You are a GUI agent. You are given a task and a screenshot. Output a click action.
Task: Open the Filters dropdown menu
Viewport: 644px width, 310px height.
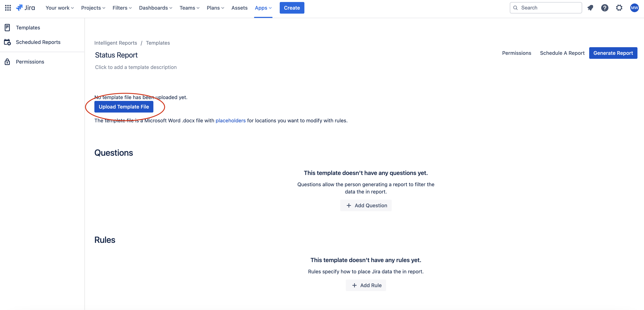pyautogui.click(x=122, y=8)
